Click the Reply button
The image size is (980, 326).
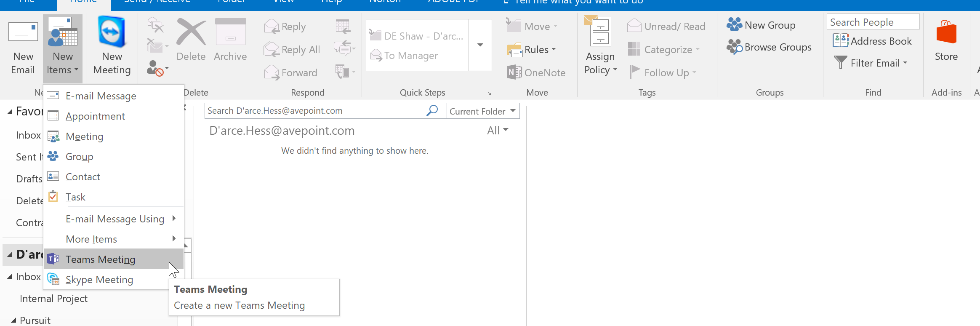tap(285, 27)
